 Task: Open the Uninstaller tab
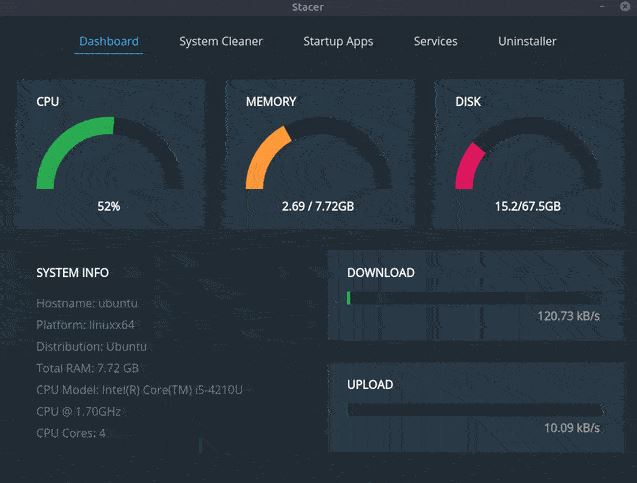pos(527,42)
